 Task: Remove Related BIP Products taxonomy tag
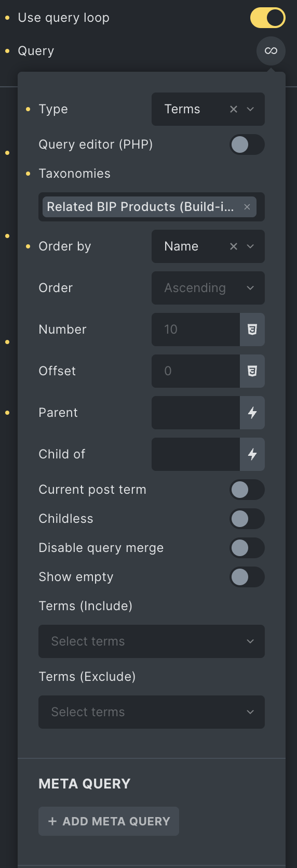[247, 207]
